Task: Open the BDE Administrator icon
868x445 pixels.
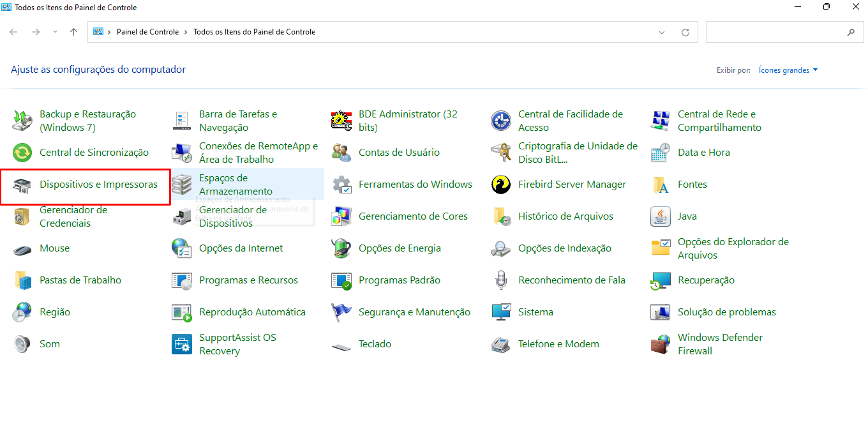Action: [x=341, y=121]
